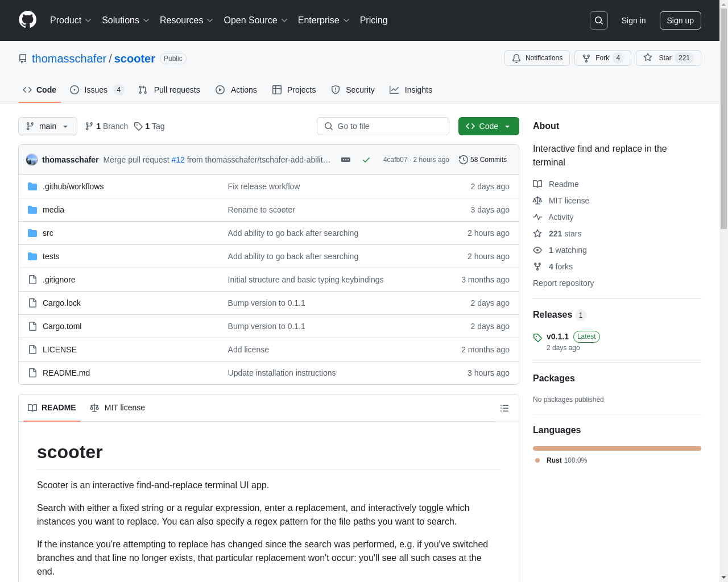Click the Rust language bar
The height and width of the screenshot is (582, 728).
pos(617,448)
